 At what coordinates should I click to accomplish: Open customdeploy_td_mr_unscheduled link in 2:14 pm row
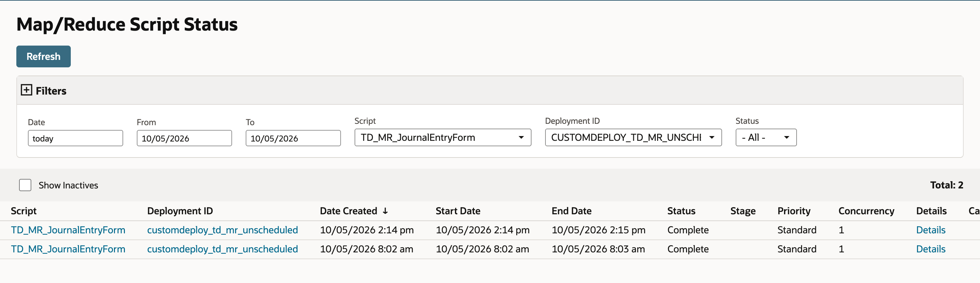[223, 230]
